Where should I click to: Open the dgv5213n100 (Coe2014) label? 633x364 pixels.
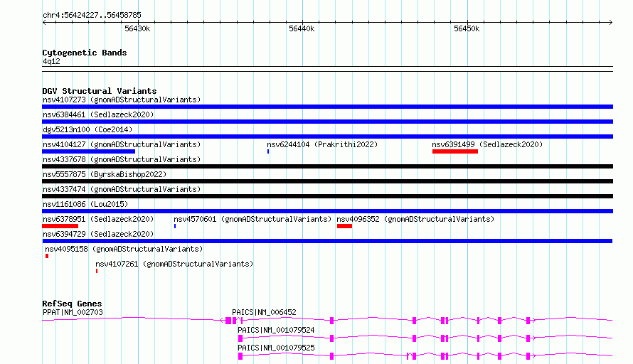(87, 129)
